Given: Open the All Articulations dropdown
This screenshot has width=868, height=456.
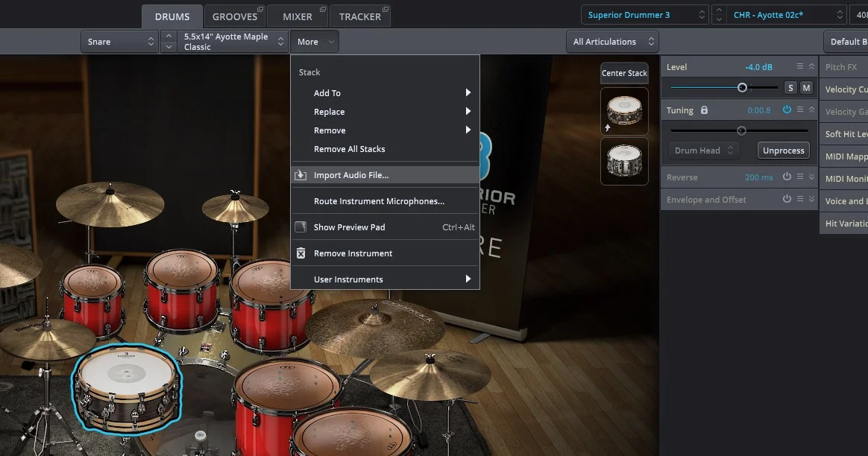Looking at the screenshot, I should (x=612, y=42).
